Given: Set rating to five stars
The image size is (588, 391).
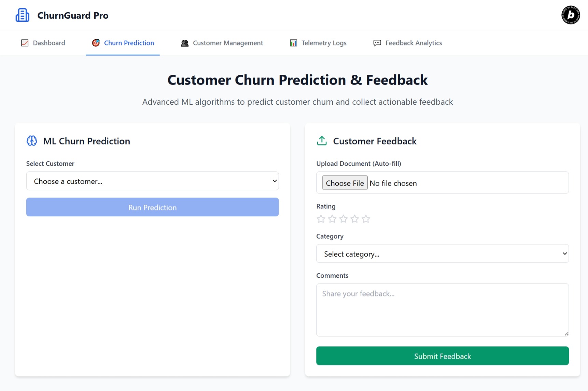Looking at the screenshot, I should [366, 219].
